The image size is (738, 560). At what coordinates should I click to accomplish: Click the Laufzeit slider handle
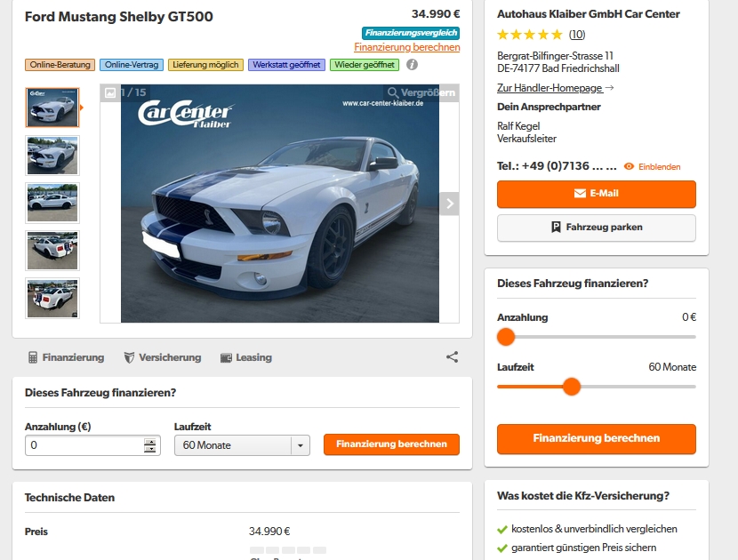coord(572,387)
